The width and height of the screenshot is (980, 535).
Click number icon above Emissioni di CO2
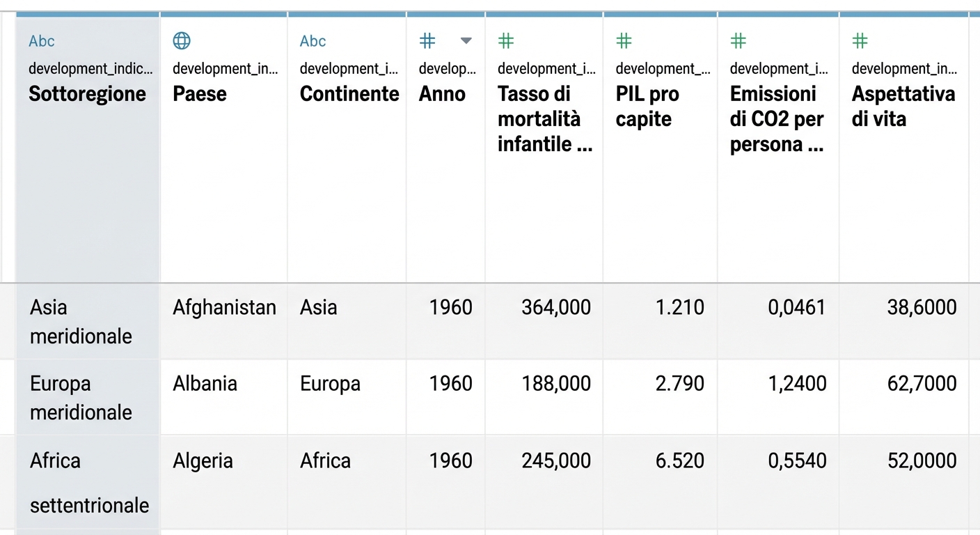(x=738, y=41)
